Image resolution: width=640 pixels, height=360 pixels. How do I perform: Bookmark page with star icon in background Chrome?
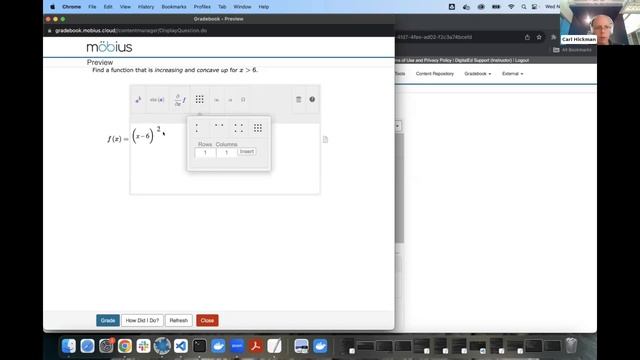point(539,37)
